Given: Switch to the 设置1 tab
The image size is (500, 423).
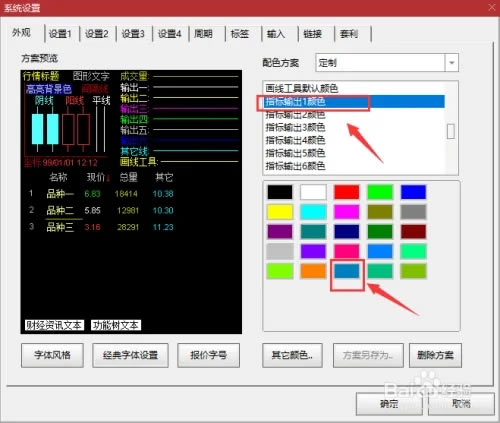Looking at the screenshot, I should [60, 34].
